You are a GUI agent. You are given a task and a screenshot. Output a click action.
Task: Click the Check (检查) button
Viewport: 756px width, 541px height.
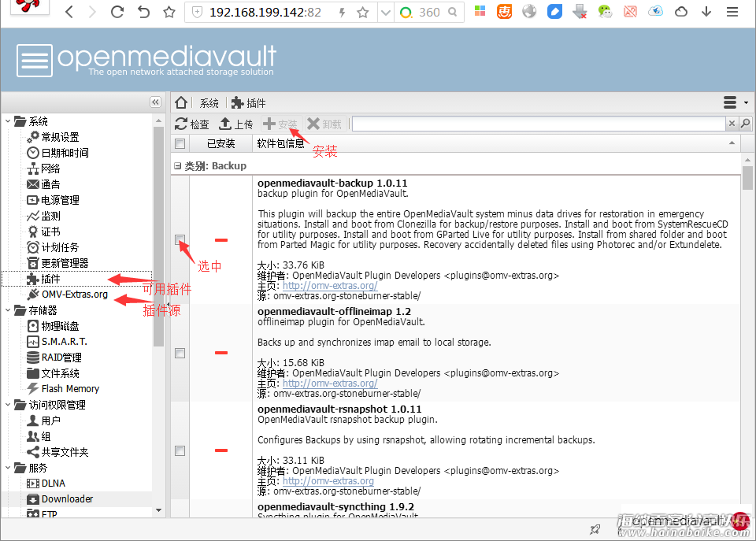192,124
